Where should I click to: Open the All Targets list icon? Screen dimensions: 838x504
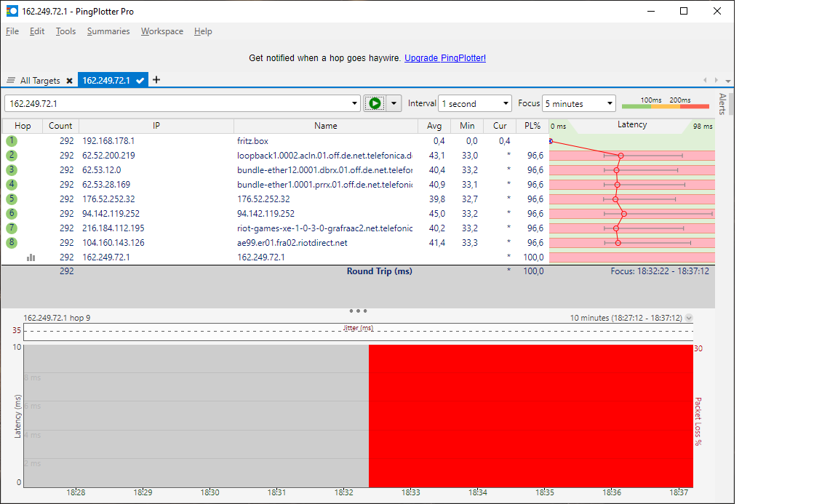pyautogui.click(x=11, y=80)
